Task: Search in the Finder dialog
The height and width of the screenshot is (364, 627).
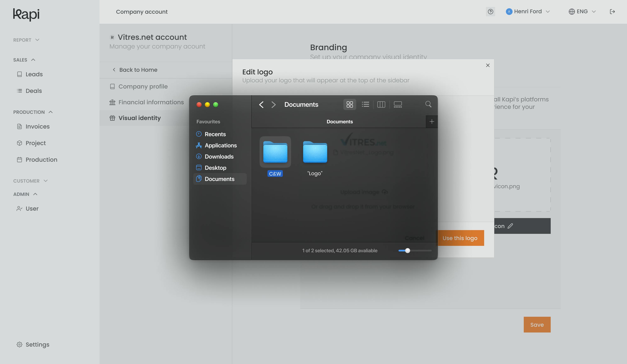Action: click(428, 104)
